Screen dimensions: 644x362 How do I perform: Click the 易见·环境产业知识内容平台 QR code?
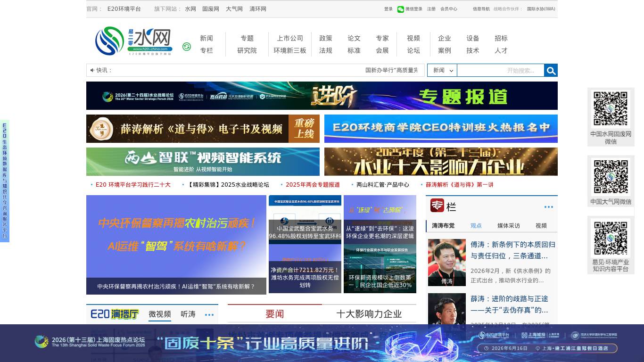click(x=611, y=238)
